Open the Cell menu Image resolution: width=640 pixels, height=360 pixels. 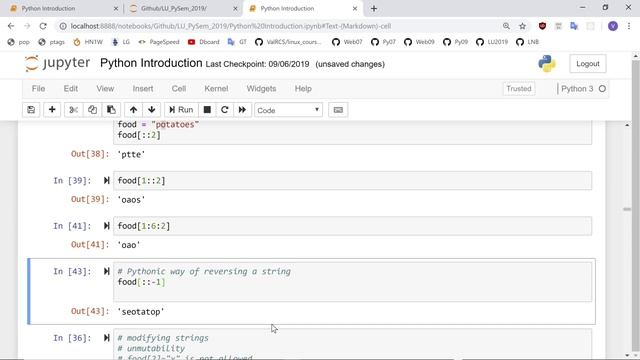click(x=179, y=89)
